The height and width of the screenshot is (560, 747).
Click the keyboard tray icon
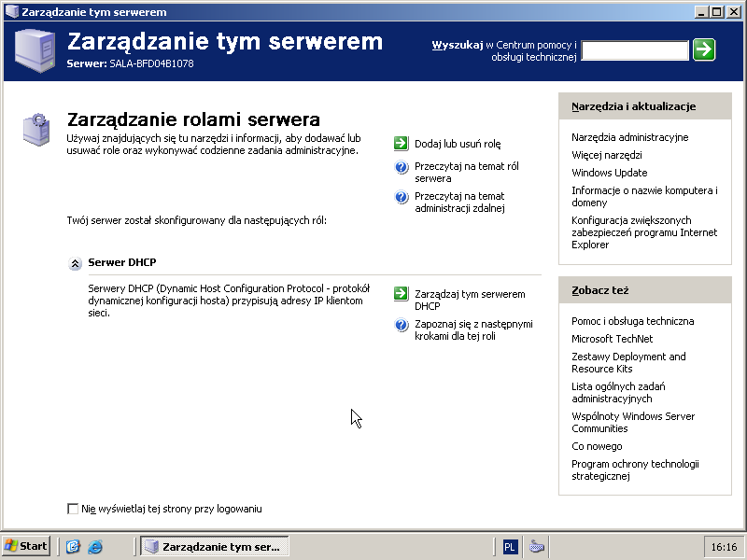(536, 547)
